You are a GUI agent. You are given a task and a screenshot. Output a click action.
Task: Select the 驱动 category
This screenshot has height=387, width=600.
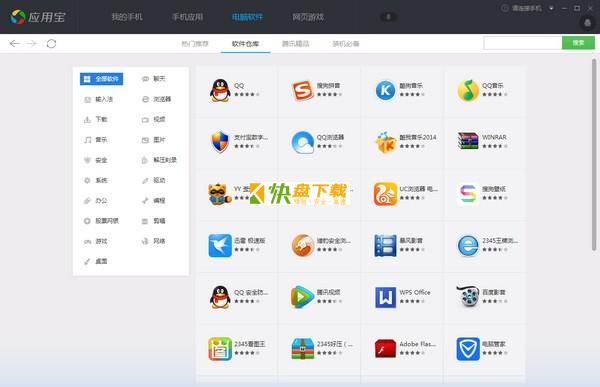pyautogui.click(x=154, y=180)
